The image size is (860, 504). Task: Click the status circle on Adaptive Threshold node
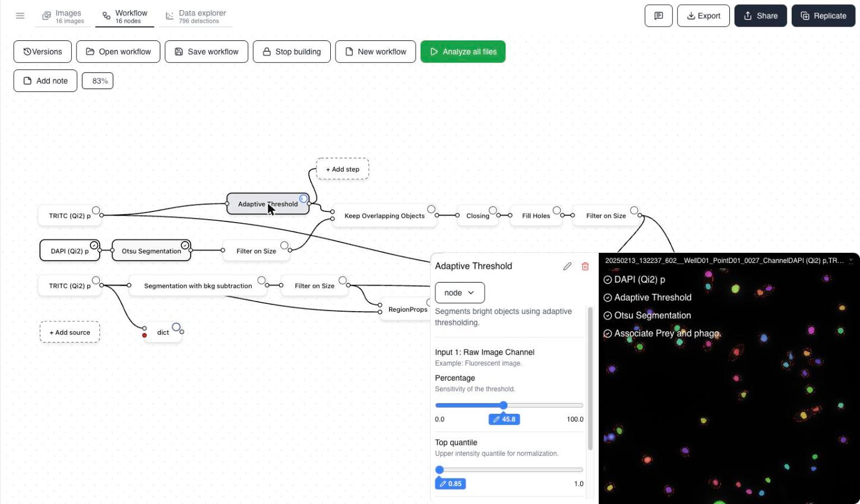[303, 198]
